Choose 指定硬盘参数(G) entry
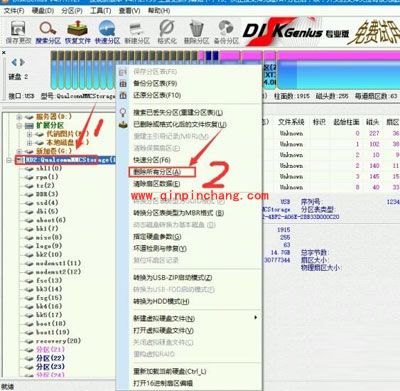Viewport: 400px width, 391px height. pyautogui.click(x=157, y=237)
